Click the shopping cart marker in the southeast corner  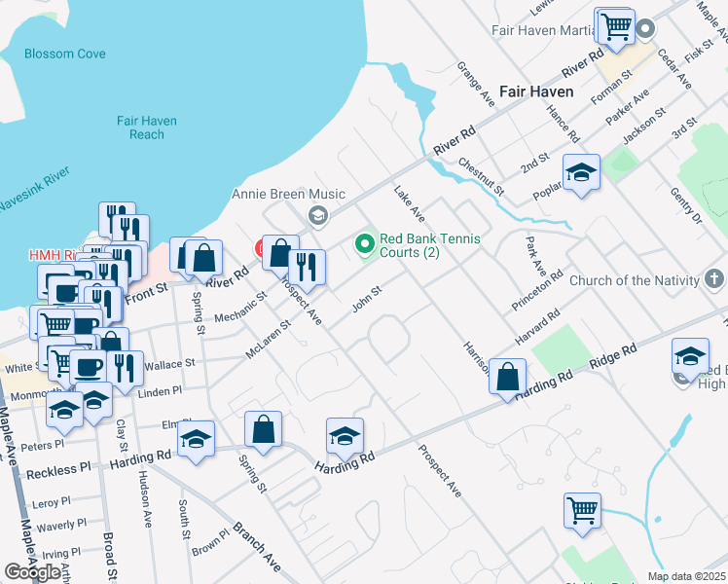pos(582,512)
